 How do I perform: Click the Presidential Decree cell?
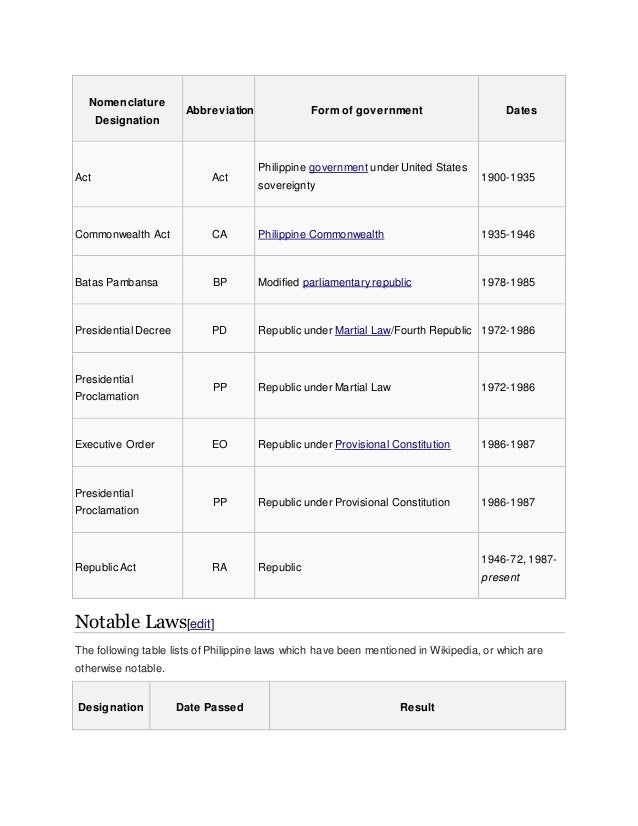127,328
